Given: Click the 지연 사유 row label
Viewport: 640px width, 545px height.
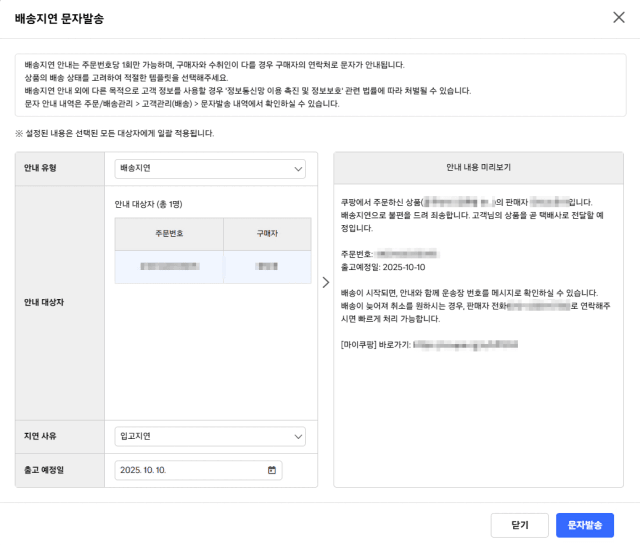Looking at the screenshot, I should click(x=40, y=436).
